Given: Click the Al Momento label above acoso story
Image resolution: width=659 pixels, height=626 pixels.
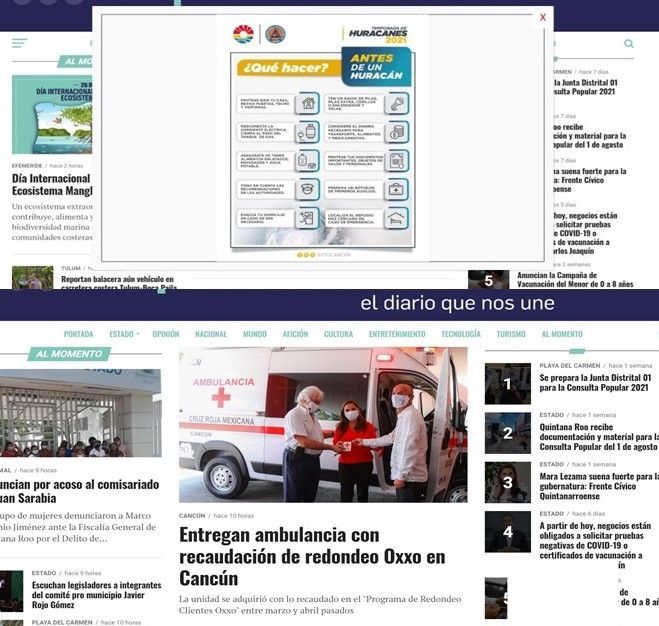Looking at the screenshot, I should pos(69,354).
